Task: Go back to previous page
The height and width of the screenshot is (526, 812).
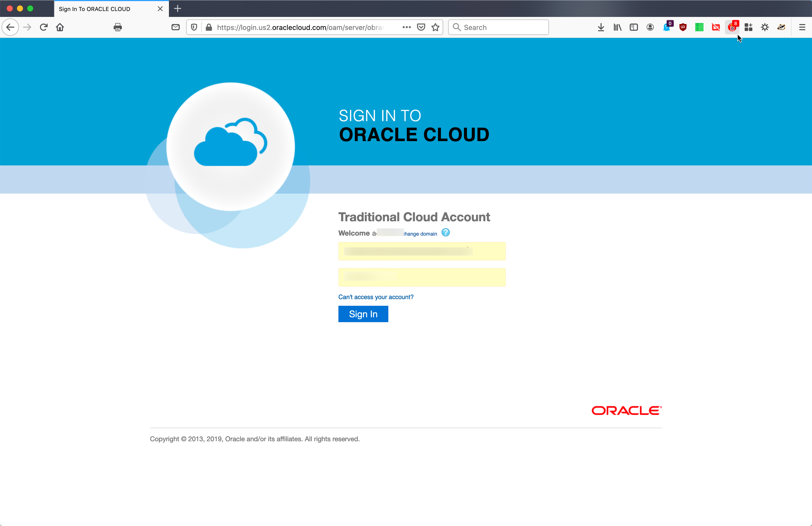Action: pyautogui.click(x=10, y=27)
